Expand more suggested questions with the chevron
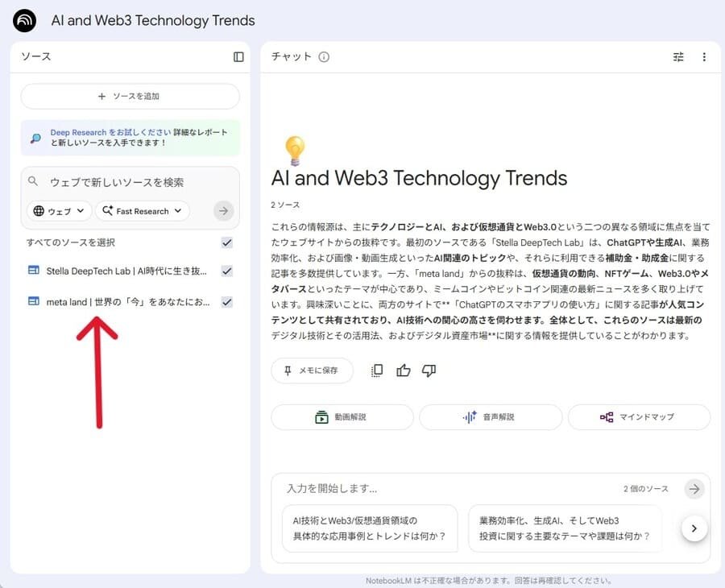The image size is (725, 588). pos(694,528)
